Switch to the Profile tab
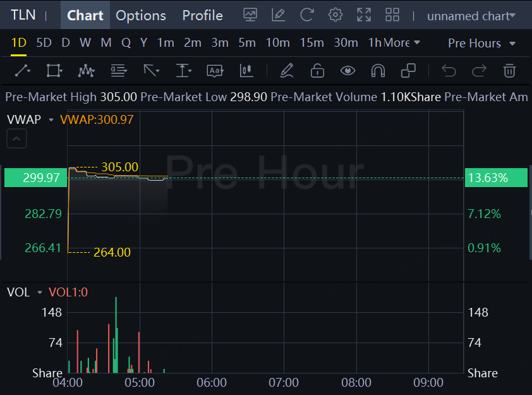 point(202,15)
